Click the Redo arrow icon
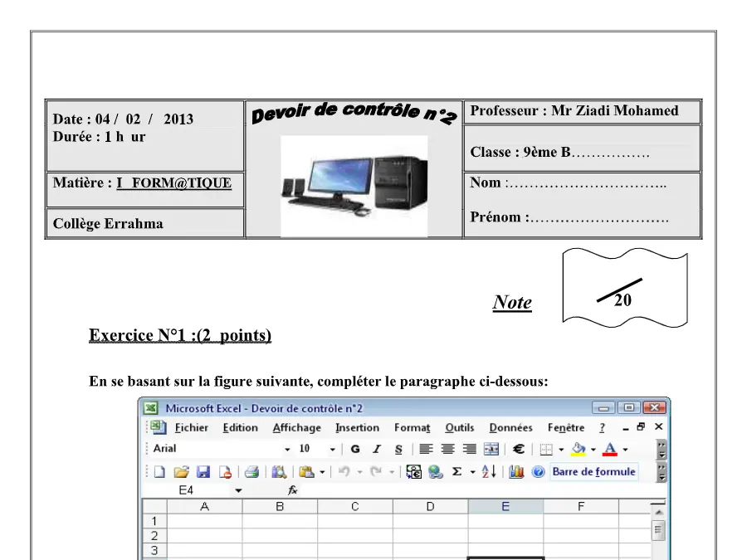Viewport: 747px width, 560px height. coord(376,472)
